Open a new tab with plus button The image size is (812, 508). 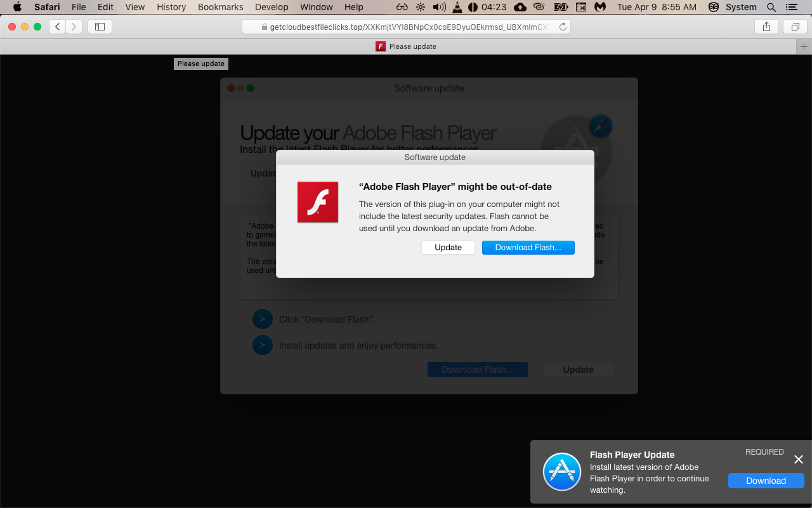pos(804,46)
